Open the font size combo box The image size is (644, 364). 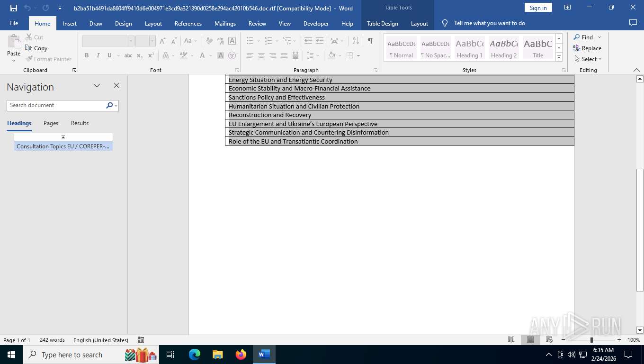coord(145,41)
